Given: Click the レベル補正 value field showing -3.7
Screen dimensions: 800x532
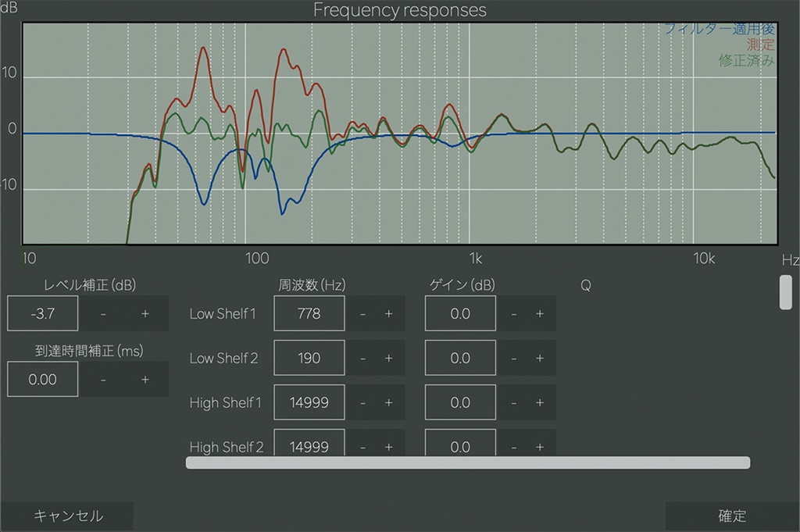Looking at the screenshot, I should pos(43,313).
